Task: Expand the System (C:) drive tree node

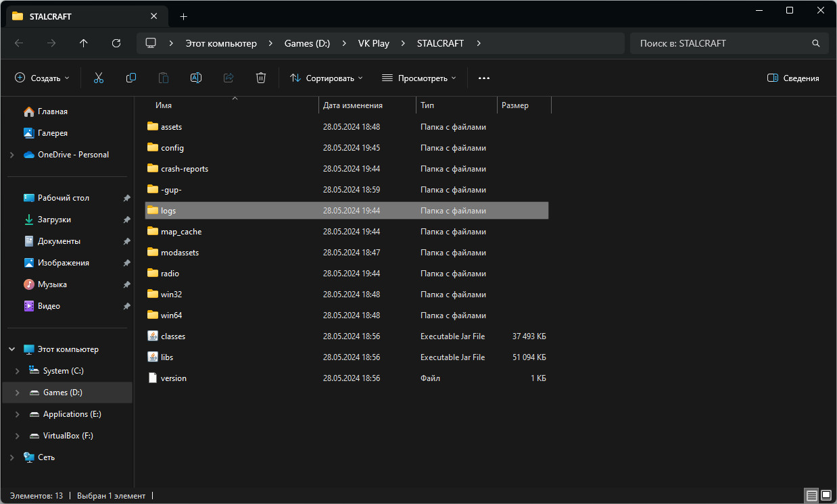Action: tap(18, 371)
